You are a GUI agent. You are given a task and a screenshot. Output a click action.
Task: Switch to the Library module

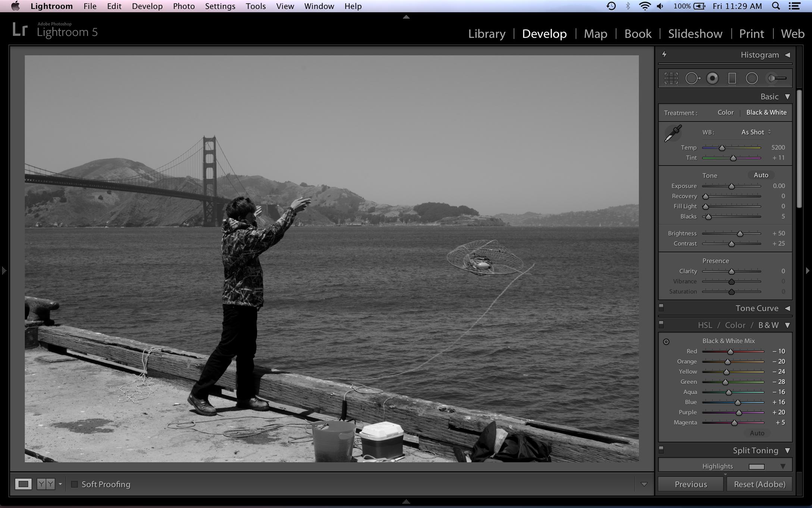[487, 34]
